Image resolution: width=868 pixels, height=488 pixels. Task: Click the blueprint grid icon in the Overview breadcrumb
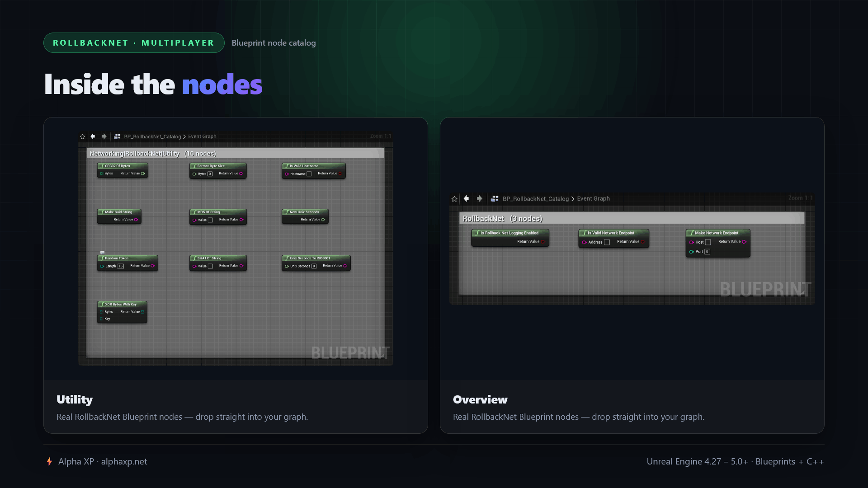495,199
